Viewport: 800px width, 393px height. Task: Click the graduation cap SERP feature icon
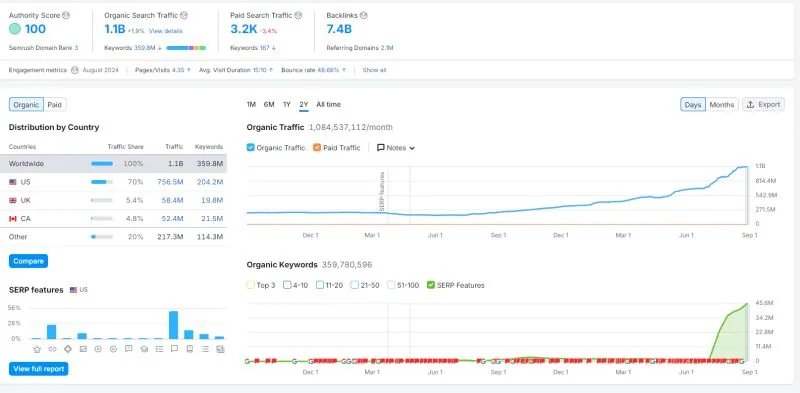point(144,349)
